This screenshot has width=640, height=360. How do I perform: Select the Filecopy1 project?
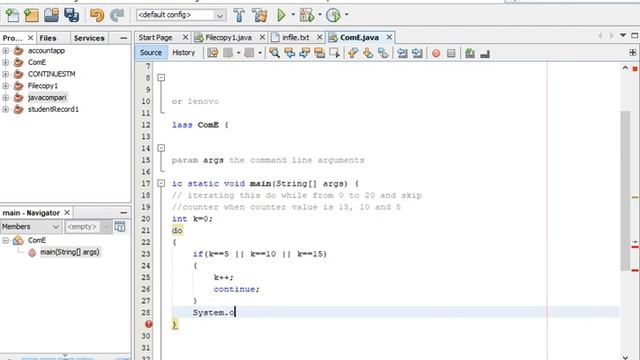click(x=43, y=86)
